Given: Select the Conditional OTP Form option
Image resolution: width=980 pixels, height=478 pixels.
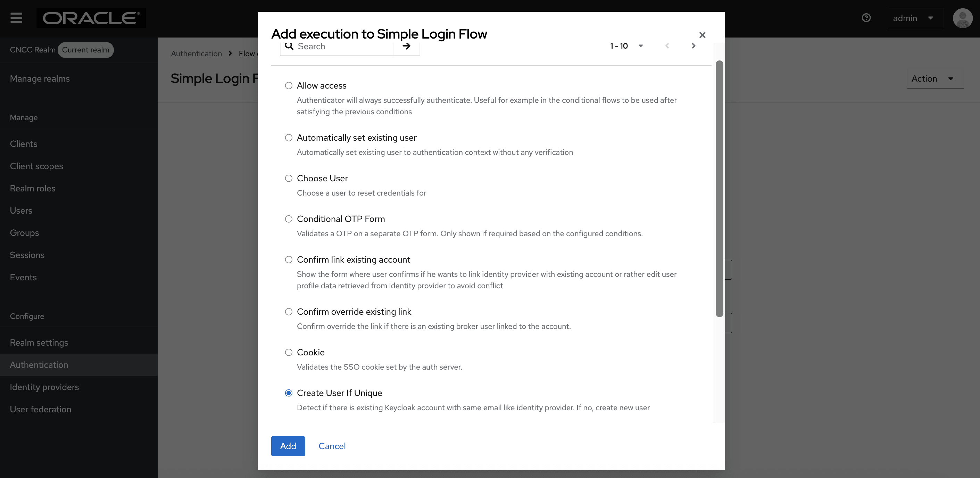Looking at the screenshot, I should (288, 219).
